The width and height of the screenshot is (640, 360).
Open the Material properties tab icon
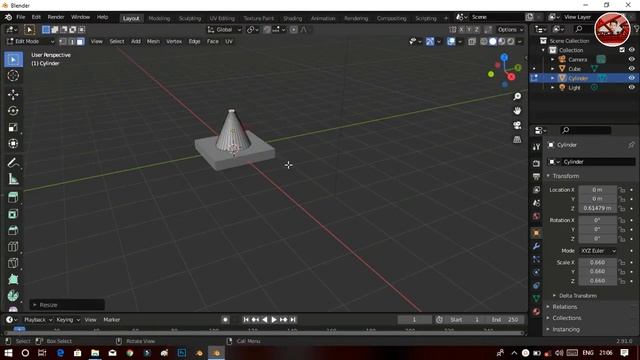tap(536, 312)
